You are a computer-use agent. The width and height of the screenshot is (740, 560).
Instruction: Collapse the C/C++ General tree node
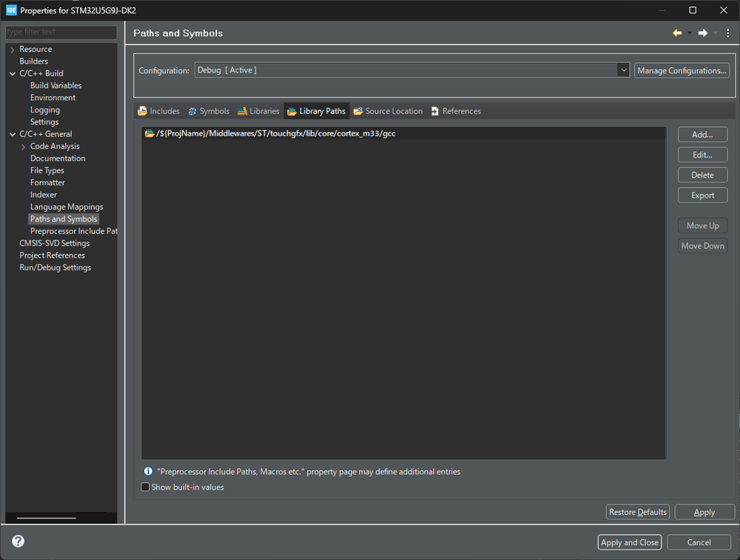pos(13,135)
